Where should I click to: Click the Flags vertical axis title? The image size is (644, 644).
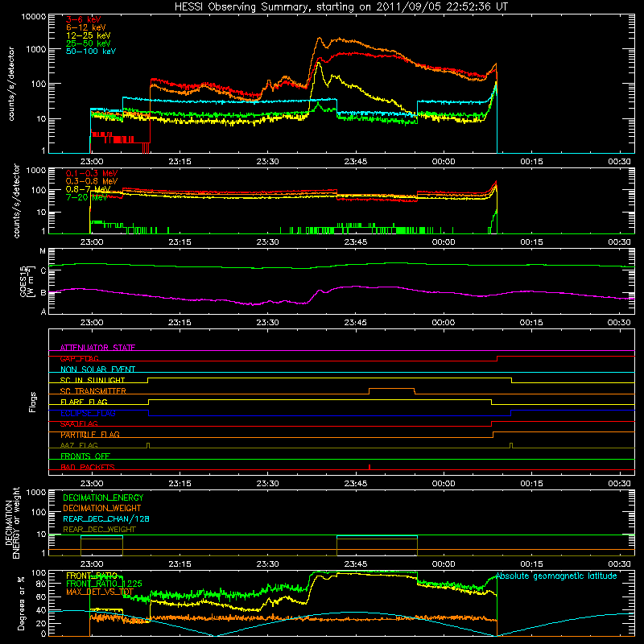32,402
